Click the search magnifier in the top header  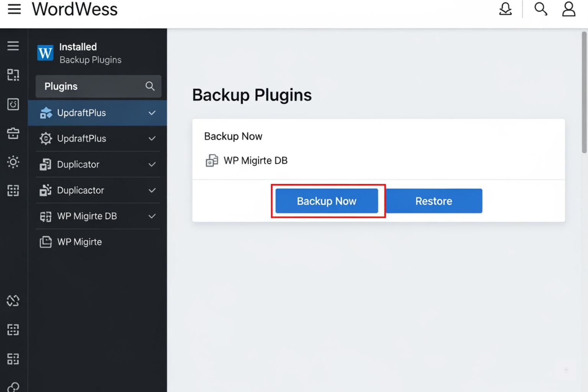pos(541,9)
